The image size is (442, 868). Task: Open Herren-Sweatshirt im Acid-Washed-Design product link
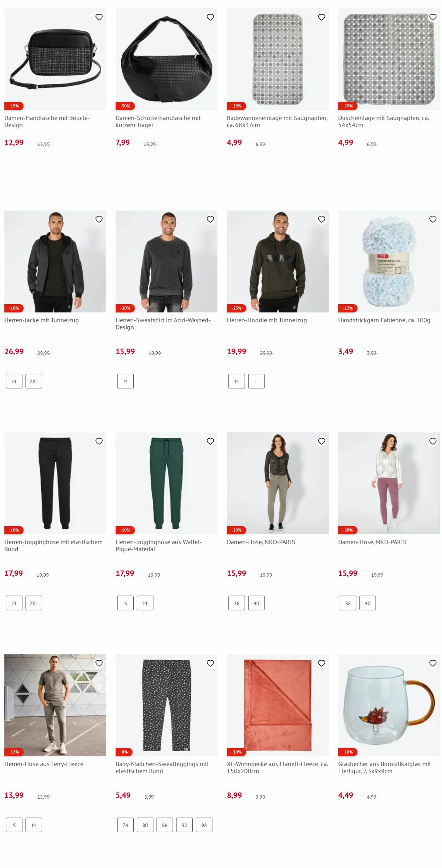click(163, 324)
